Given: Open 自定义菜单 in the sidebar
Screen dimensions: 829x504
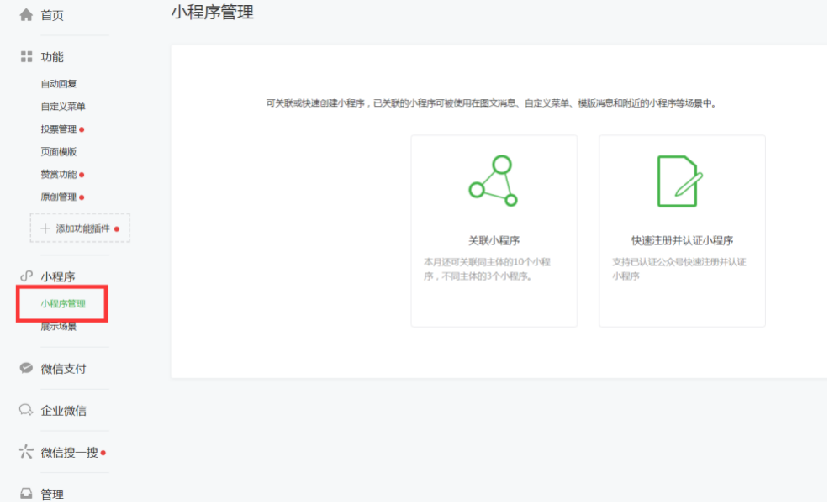Looking at the screenshot, I should (63, 107).
